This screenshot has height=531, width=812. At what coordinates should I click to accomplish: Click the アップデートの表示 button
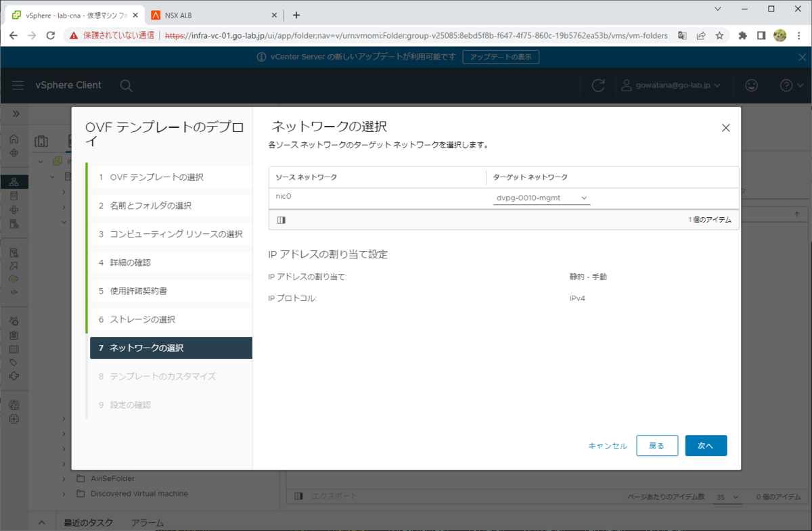501,57
